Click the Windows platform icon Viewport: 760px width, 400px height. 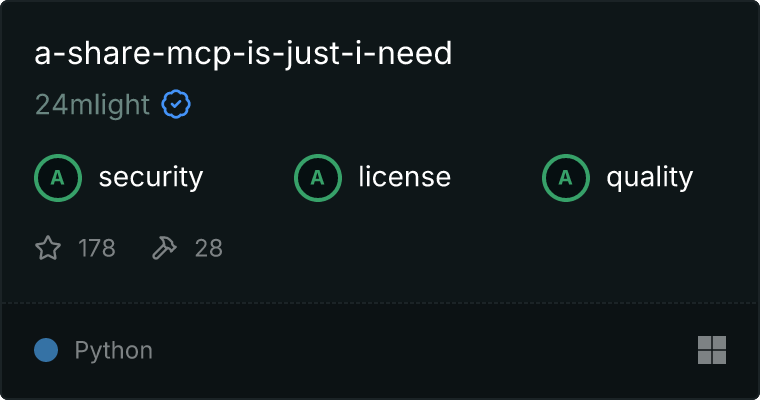[712, 350]
